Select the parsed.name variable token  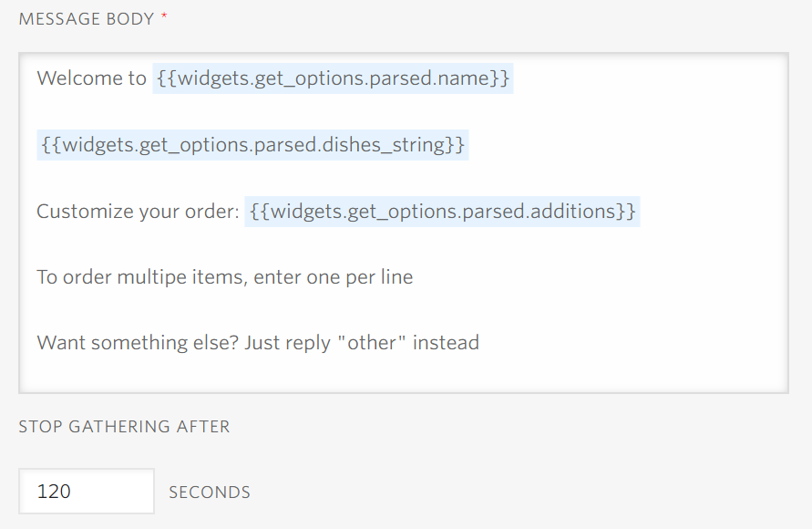tap(333, 79)
